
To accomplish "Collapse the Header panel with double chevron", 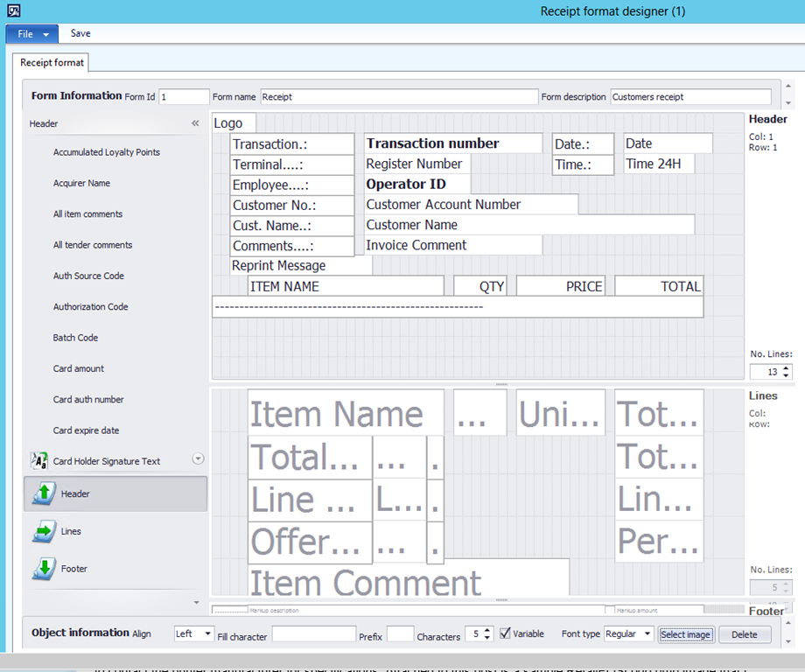I will 195,124.
